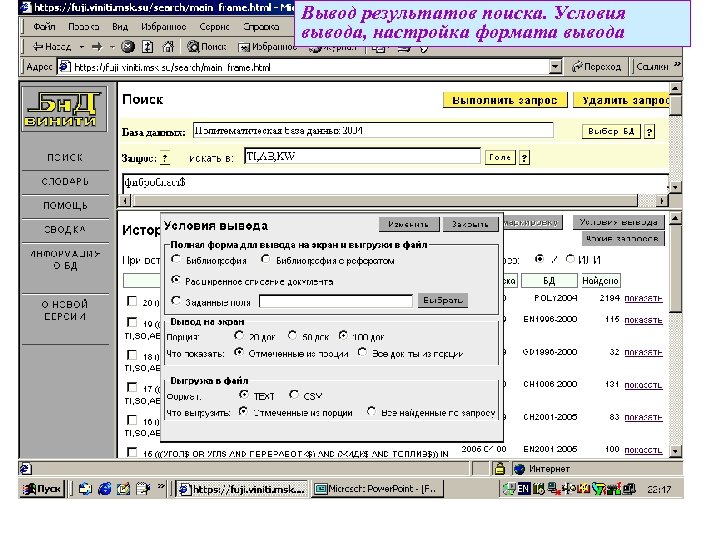Open the Справка menu
Screen dimensions: 720x540
coord(261,27)
